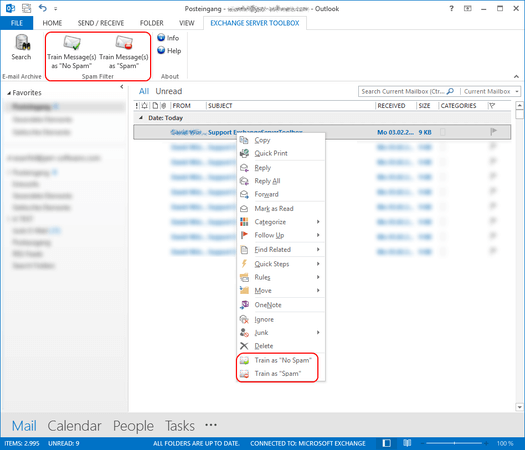This screenshot has height=450, width=525.
Task: Choose Delete from the context menu
Action: click(281, 346)
